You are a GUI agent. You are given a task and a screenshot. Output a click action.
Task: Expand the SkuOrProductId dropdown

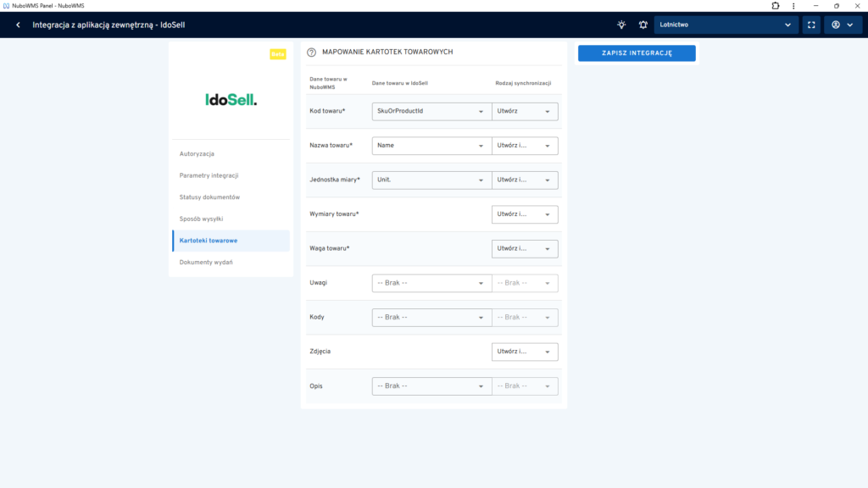point(431,112)
